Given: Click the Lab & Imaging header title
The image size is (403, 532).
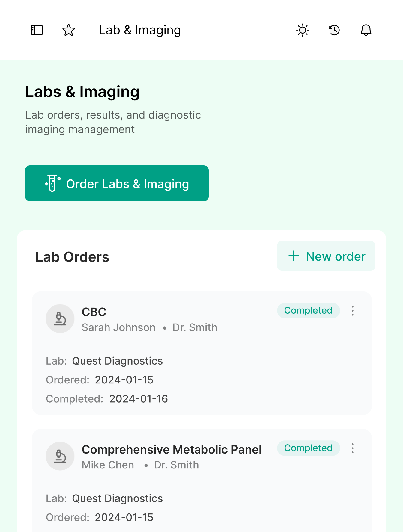Looking at the screenshot, I should pyautogui.click(x=140, y=30).
